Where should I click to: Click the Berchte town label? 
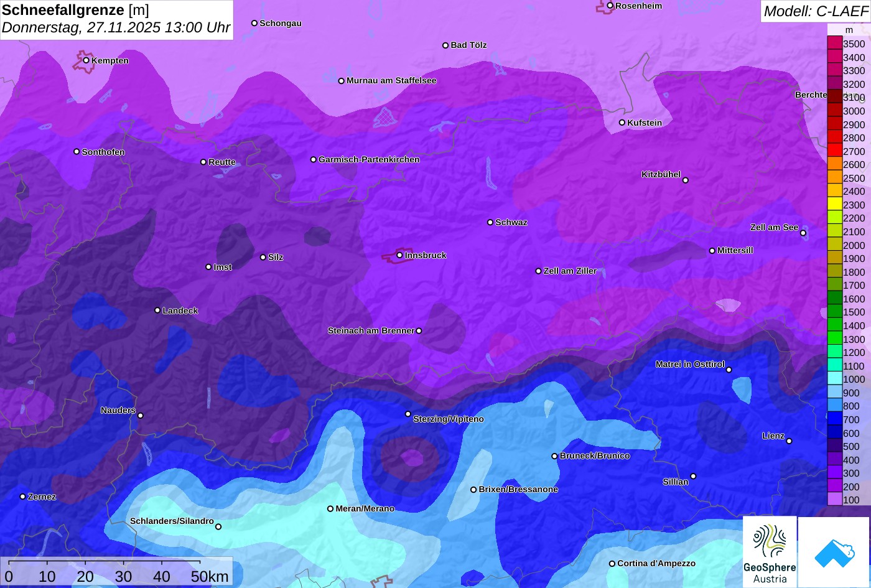click(x=811, y=95)
